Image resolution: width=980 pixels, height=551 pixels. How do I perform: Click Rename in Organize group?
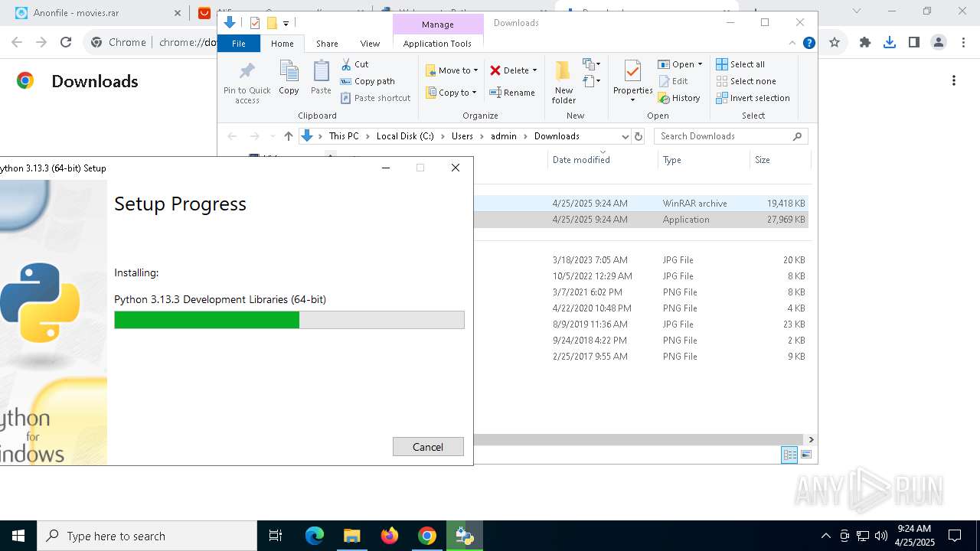(512, 93)
